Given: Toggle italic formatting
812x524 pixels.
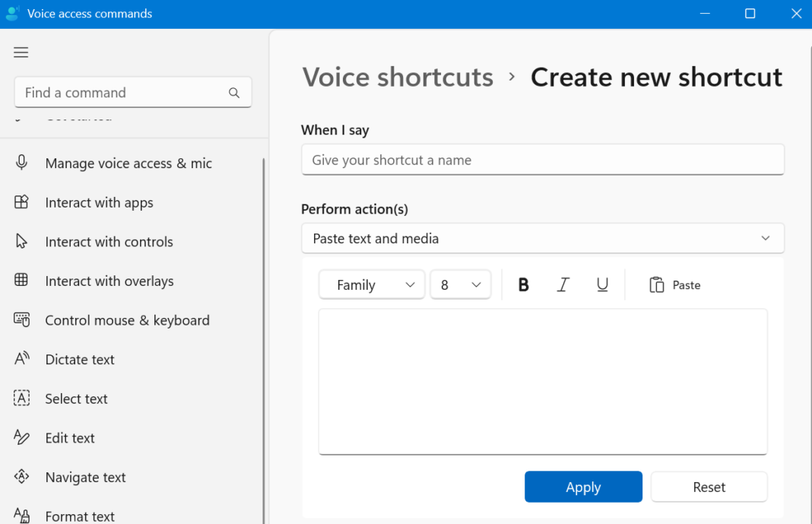Looking at the screenshot, I should coord(563,284).
